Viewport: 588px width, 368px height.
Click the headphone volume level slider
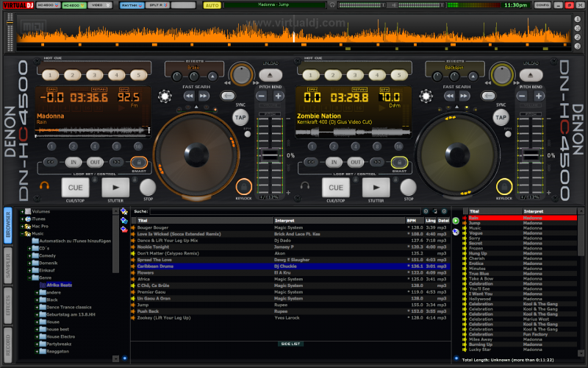pos(362,5)
